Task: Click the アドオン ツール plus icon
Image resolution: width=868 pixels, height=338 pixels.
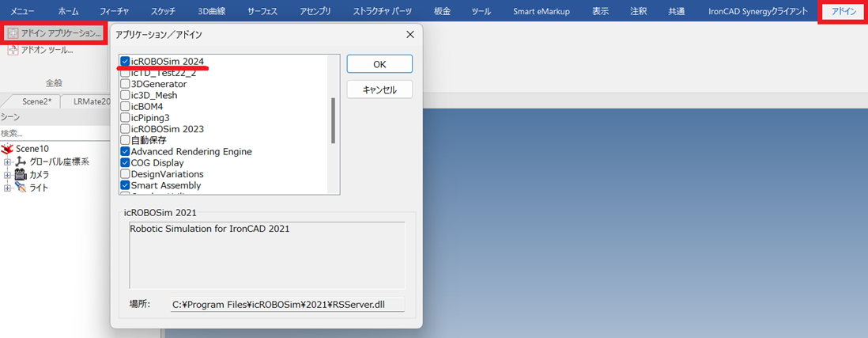Action: tap(13, 50)
